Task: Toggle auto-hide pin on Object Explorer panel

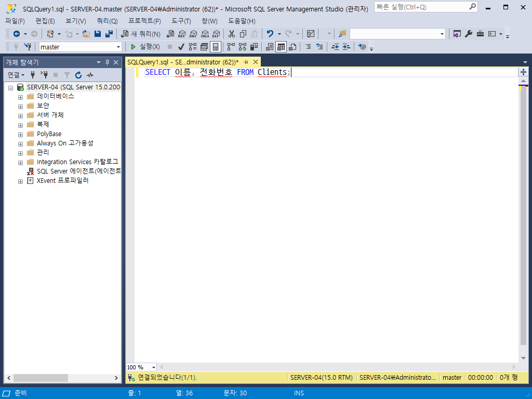Action: tap(107, 62)
